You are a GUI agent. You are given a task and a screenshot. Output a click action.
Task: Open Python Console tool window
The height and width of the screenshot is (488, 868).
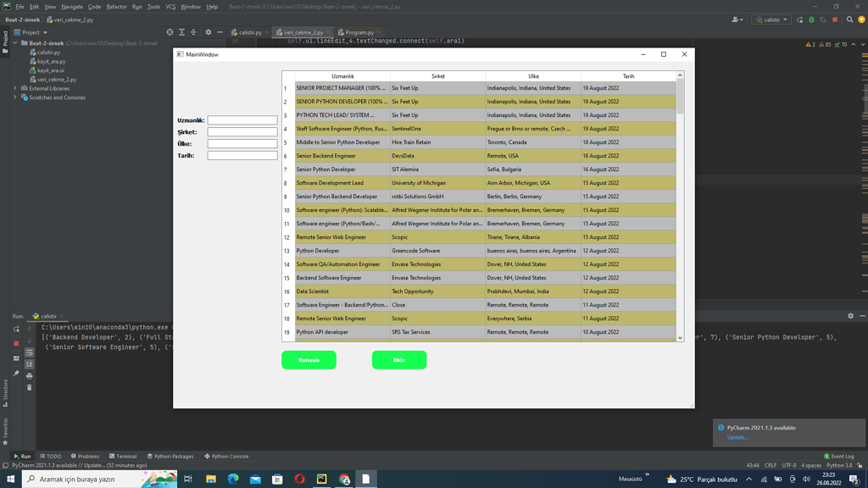[227, 457]
